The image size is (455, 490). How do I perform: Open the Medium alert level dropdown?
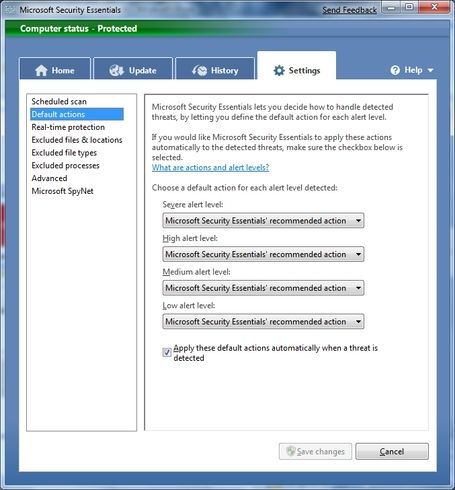(263, 288)
